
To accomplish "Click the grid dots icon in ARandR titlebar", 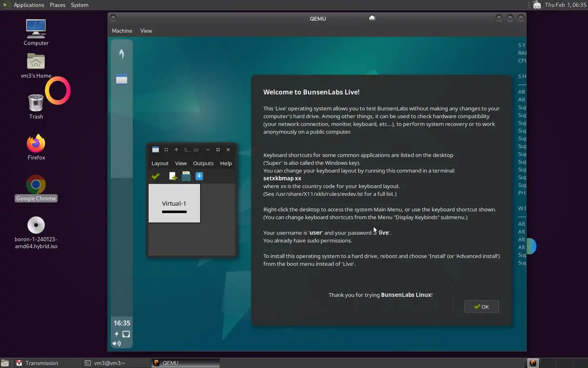I will coord(166,150).
